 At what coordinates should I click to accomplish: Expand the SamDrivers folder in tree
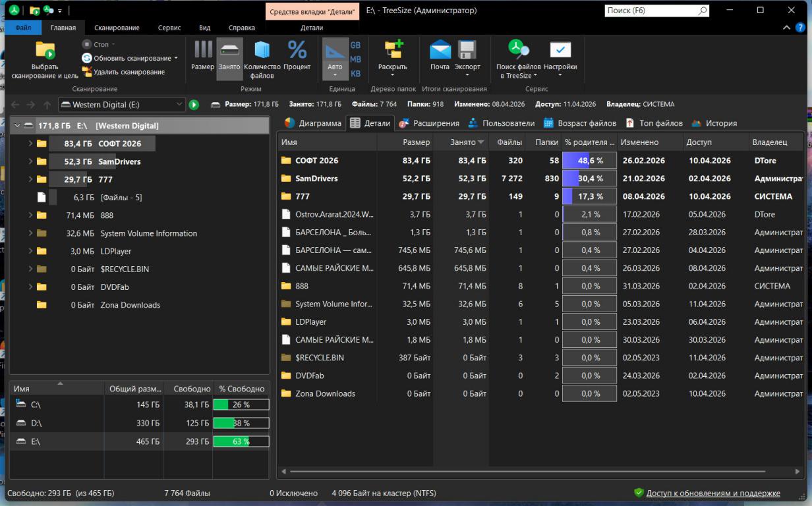click(x=30, y=161)
